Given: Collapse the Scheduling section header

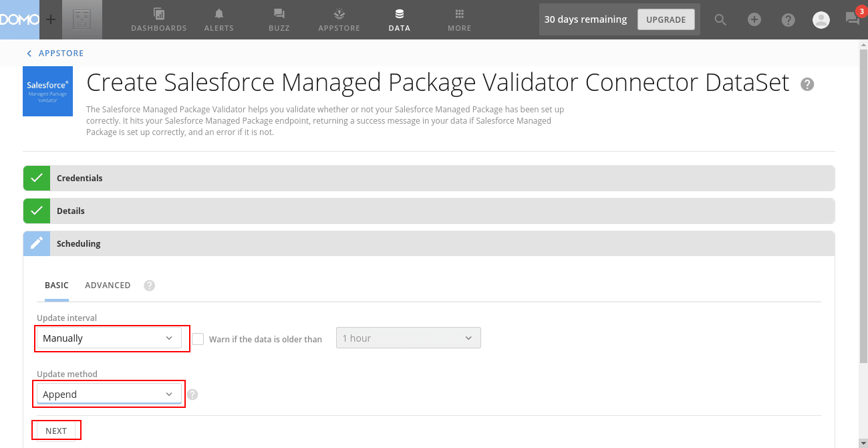Looking at the screenshot, I should [x=429, y=244].
